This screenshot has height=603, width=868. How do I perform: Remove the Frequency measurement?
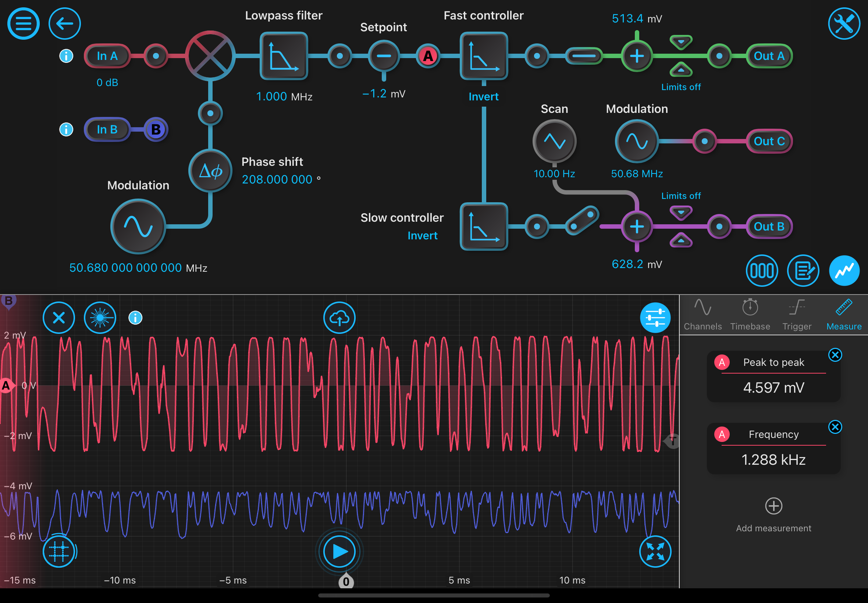coord(835,427)
